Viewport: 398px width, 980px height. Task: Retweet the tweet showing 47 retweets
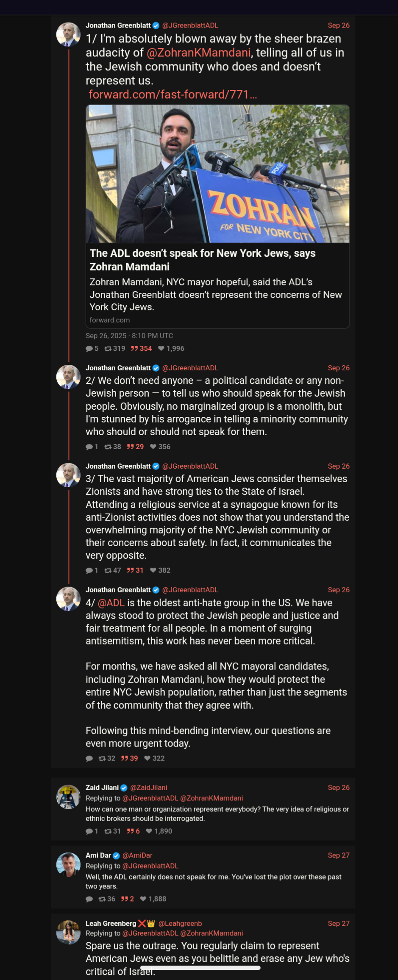click(x=108, y=571)
